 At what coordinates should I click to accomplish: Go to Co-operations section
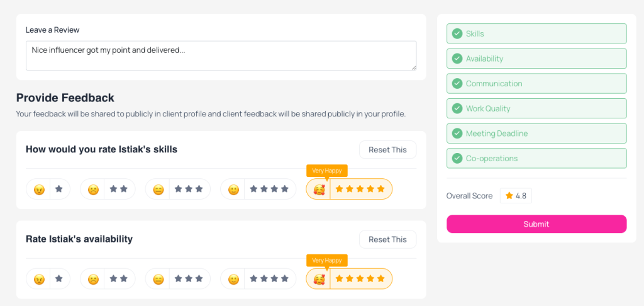tap(536, 158)
